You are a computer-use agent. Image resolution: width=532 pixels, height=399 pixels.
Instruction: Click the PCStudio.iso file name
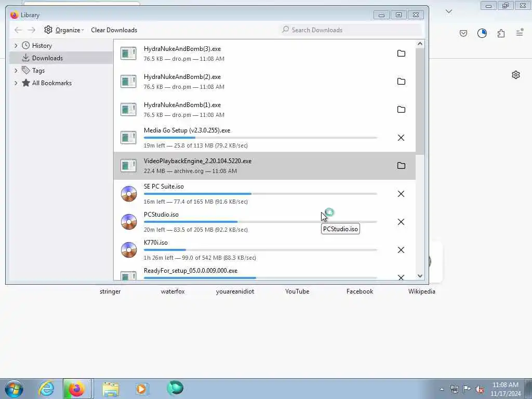click(161, 215)
